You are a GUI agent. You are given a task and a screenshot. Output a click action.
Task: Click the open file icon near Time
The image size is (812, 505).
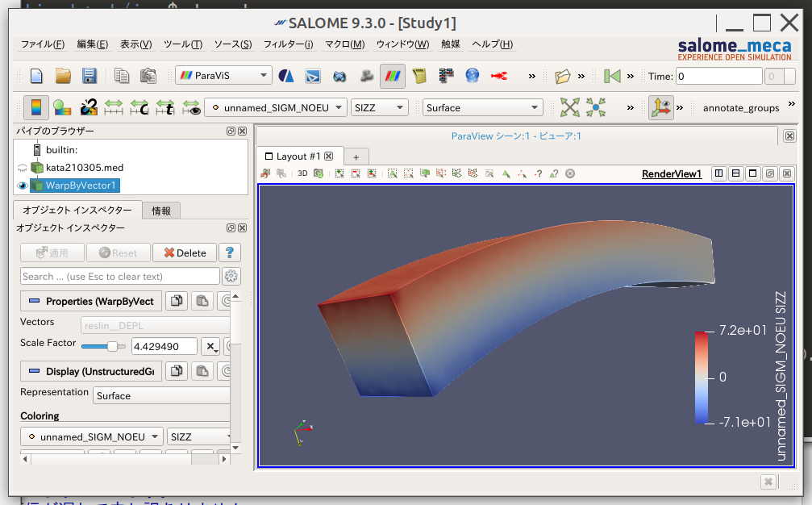[562, 76]
